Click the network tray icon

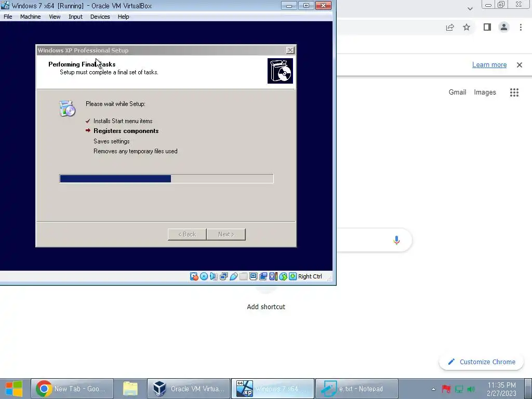(x=459, y=389)
